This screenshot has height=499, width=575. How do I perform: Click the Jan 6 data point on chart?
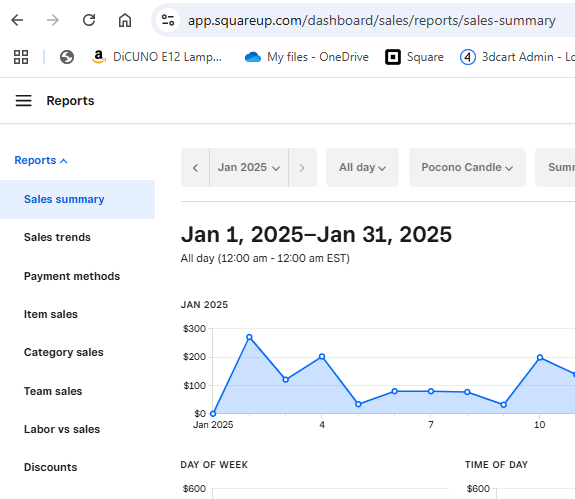[x=395, y=391]
